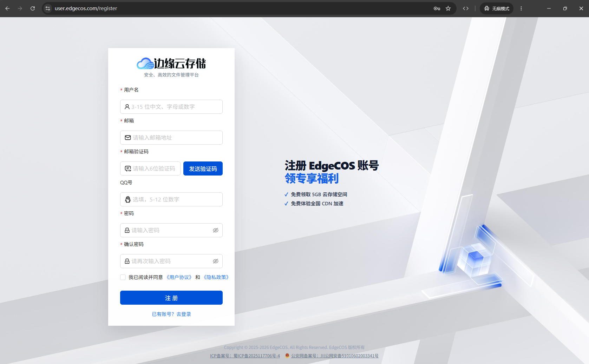Minimize the browser window
Image resolution: width=589 pixels, height=364 pixels.
pos(549,8)
